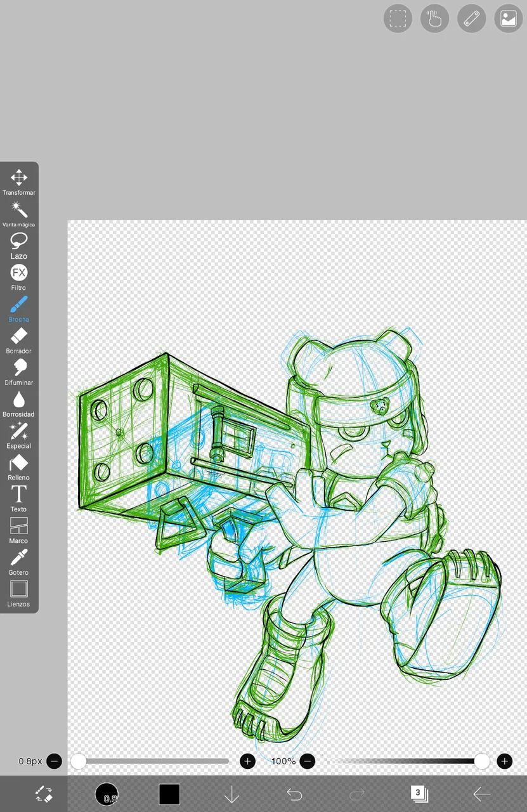Select the Gotero eyedropper tool
This screenshot has width=527, height=812.
(x=19, y=562)
